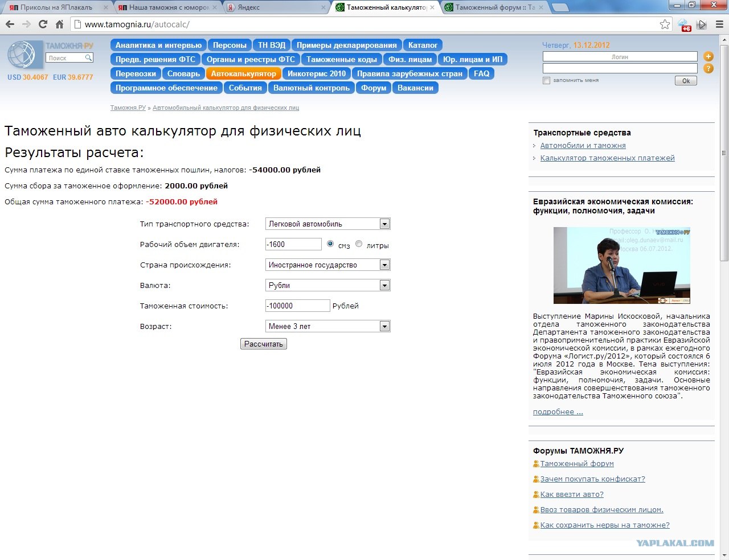Click the Таможенная стоимость input field
Image resolution: width=729 pixels, height=560 pixels.
click(x=297, y=306)
